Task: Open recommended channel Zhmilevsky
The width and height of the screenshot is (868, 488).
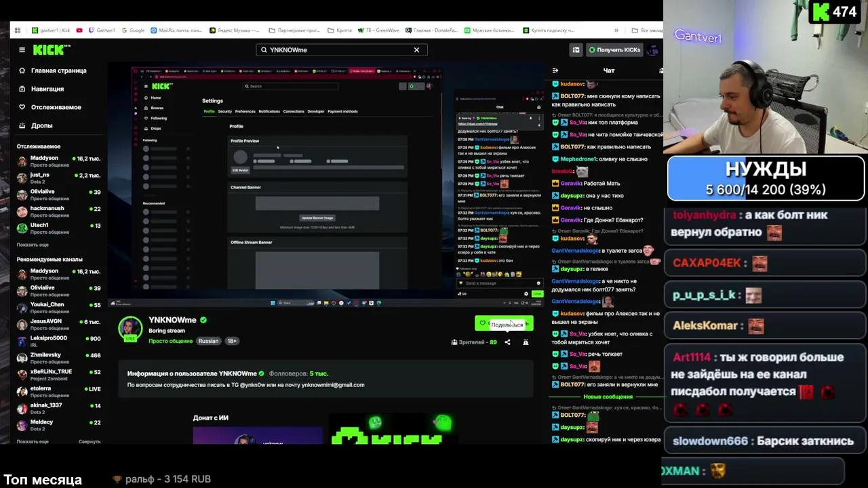Action: click(59, 358)
